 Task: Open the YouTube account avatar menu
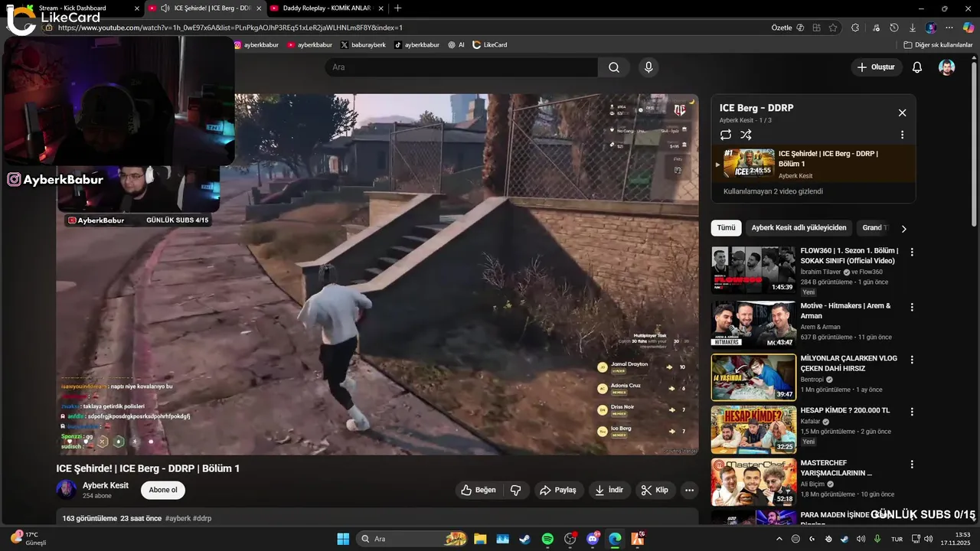947,67
